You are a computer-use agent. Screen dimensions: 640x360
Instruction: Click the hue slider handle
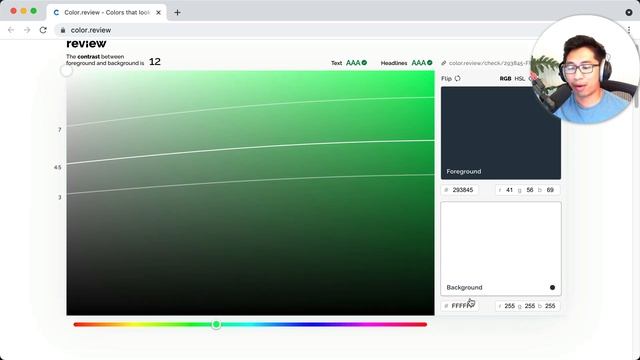(x=216, y=324)
